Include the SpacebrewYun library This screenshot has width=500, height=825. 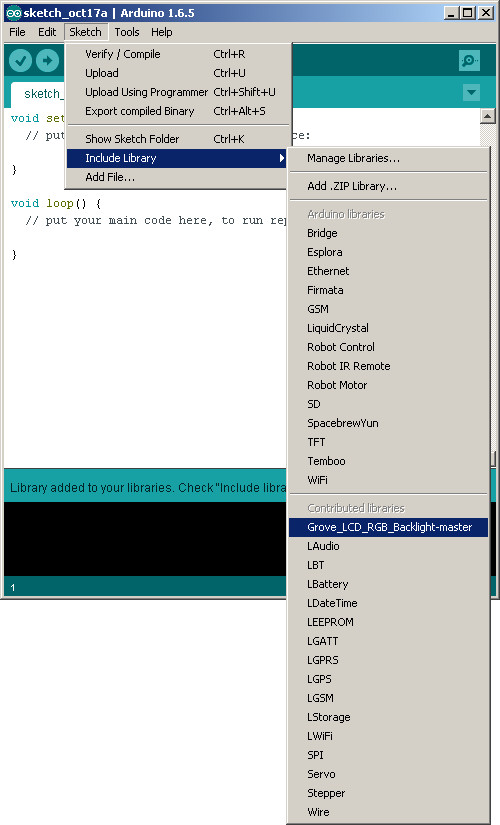388,422
